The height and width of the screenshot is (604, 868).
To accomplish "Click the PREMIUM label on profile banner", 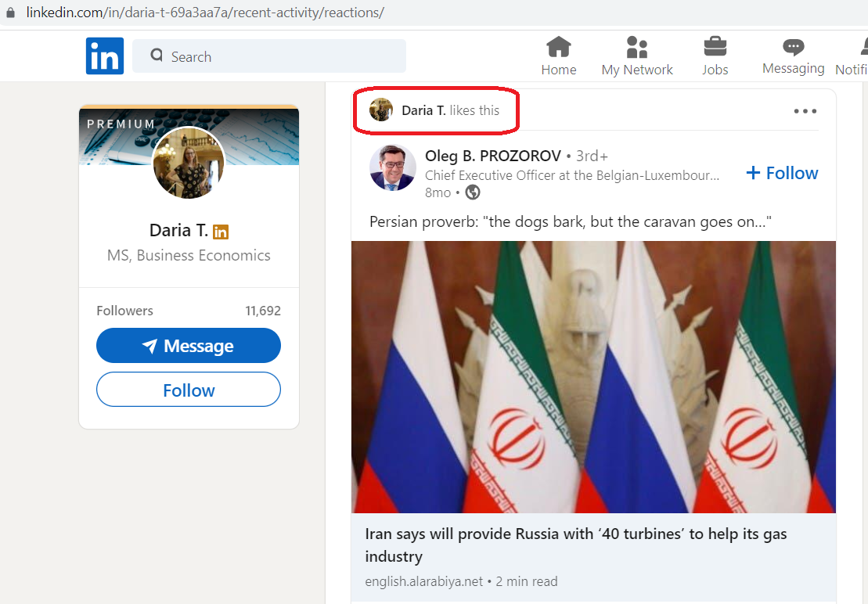I will click(x=121, y=124).
